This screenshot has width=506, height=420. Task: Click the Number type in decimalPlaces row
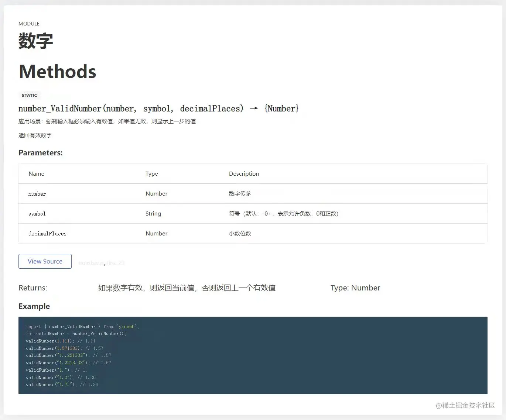pos(156,234)
